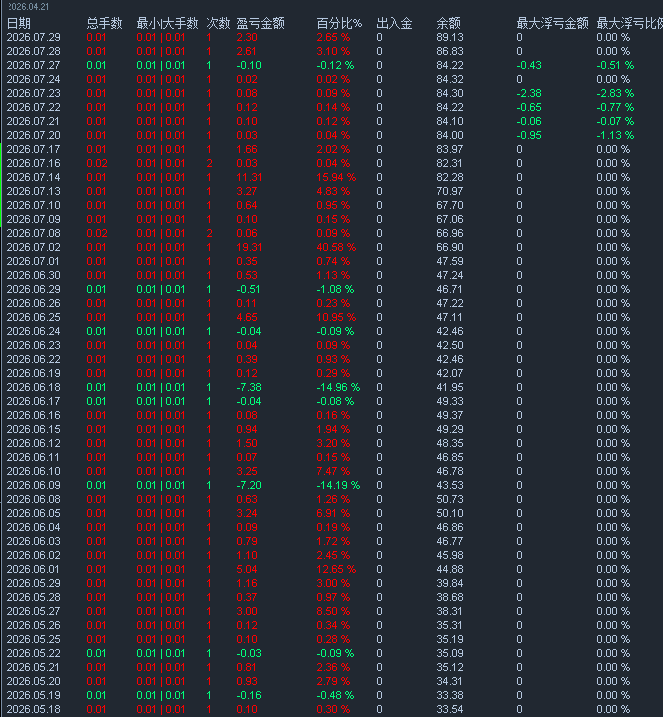Image resolution: width=663 pixels, height=717 pixels.
Task: Click the 百分比% column header
Action: click(339, 23)
